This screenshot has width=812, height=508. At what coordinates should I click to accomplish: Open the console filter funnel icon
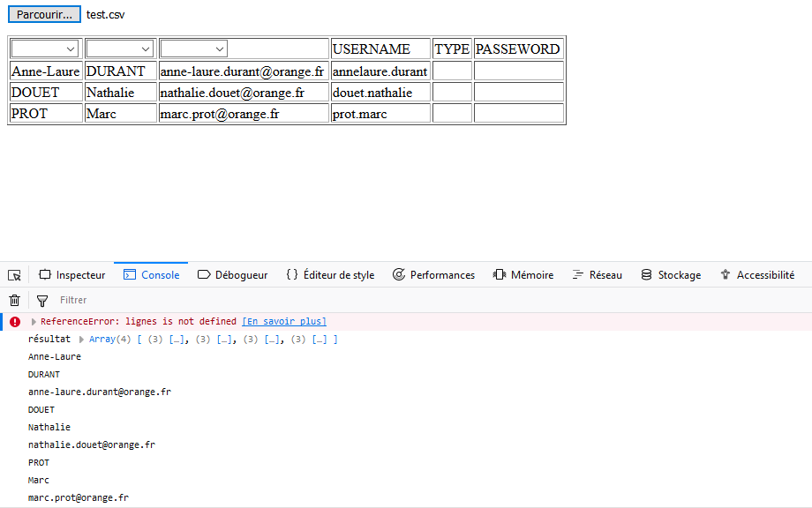(x=41, y=300)
